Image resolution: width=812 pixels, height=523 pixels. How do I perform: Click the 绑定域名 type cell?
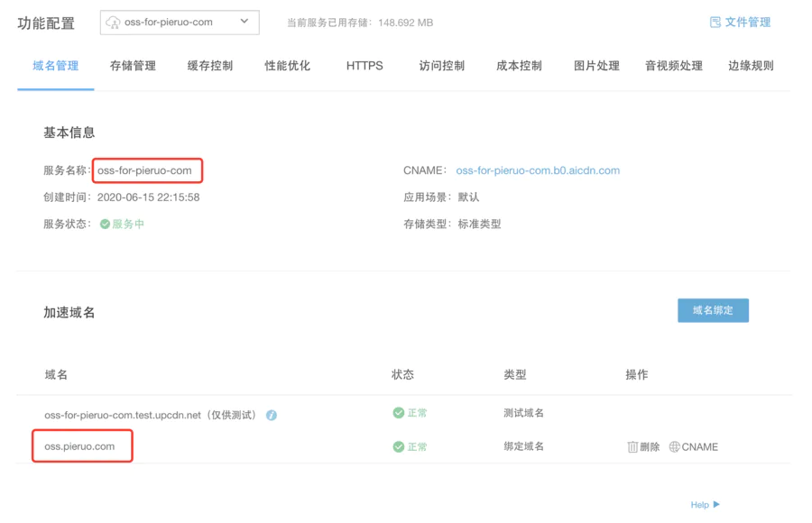[523, 446]
